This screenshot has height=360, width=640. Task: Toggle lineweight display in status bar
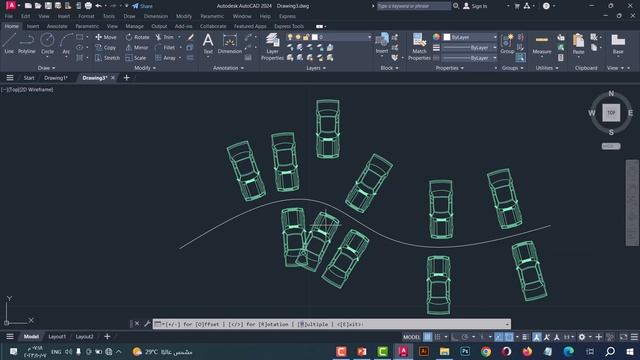(525, 337)
